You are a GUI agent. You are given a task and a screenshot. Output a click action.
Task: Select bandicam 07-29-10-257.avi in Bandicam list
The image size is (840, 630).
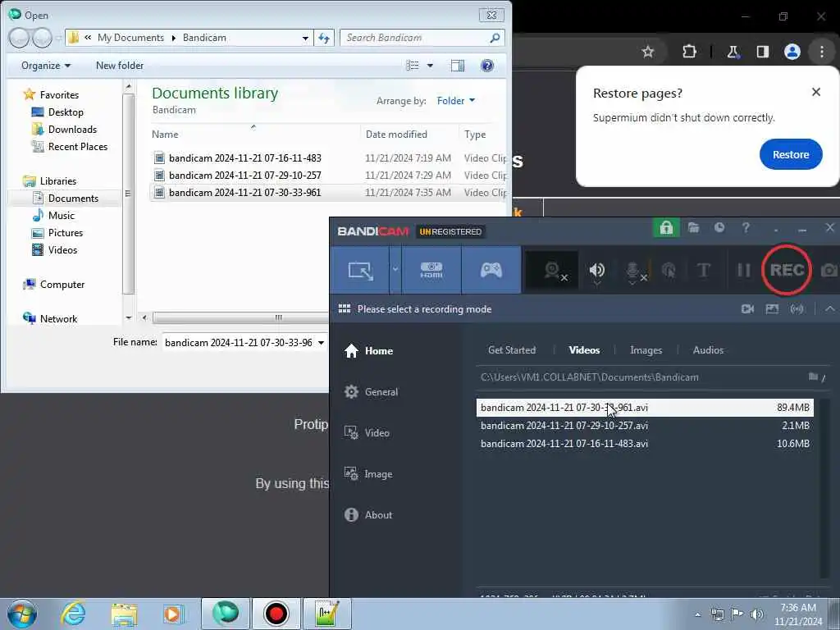pyautogui.click(x=645, y=426)
